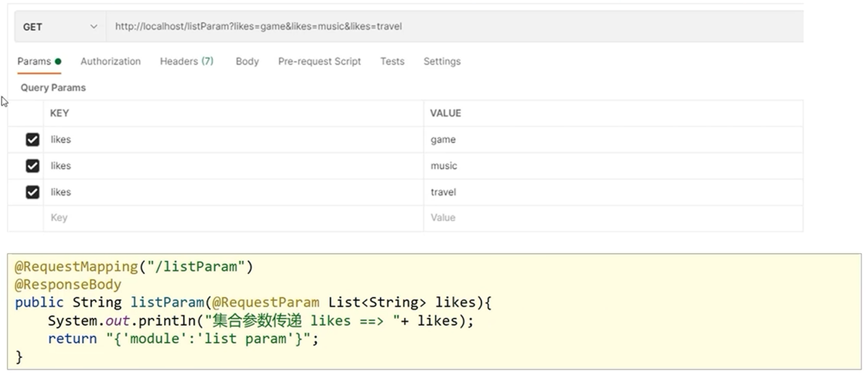The width and height of the screenshot is (868, 374).
Task: Click the Query Params label
Action: pyautogui.click(x=53, y=88)
